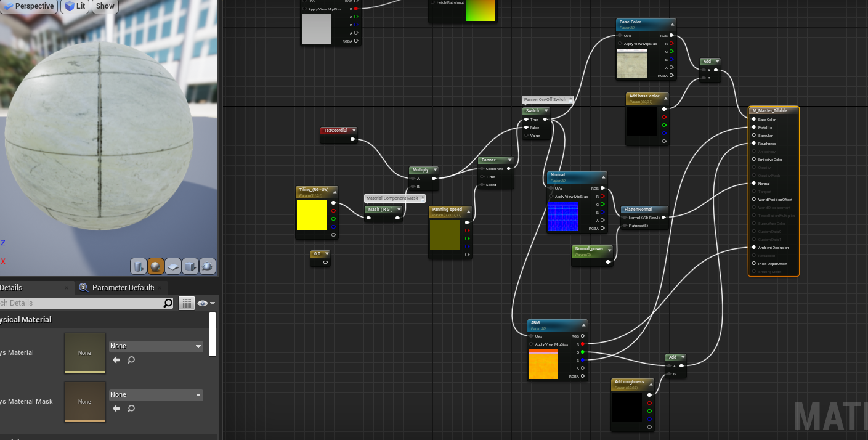Select sphere preview mesh shape
This screenshot has width=868, height=440.
tap(156, 266)
